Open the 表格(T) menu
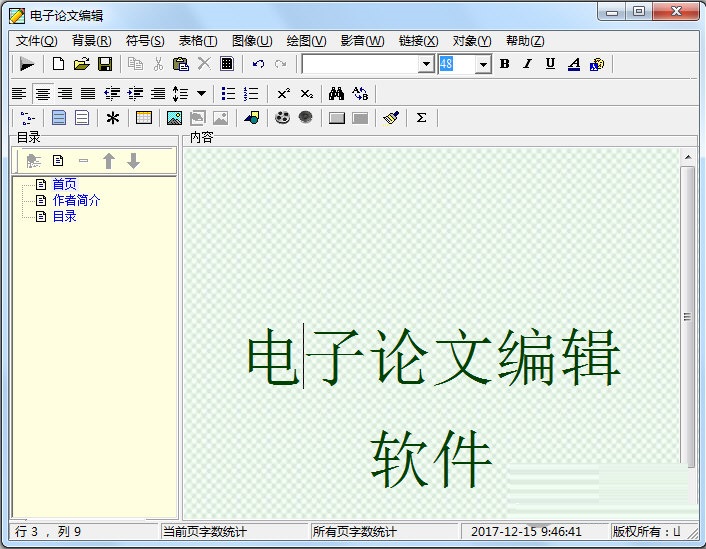Viewport: 706px width, 549px height. coord(198,41)
